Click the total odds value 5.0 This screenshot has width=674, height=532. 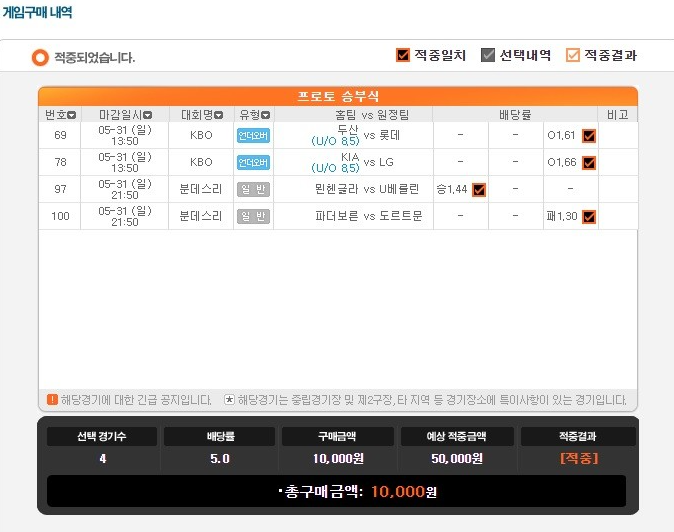click(220, 459)
